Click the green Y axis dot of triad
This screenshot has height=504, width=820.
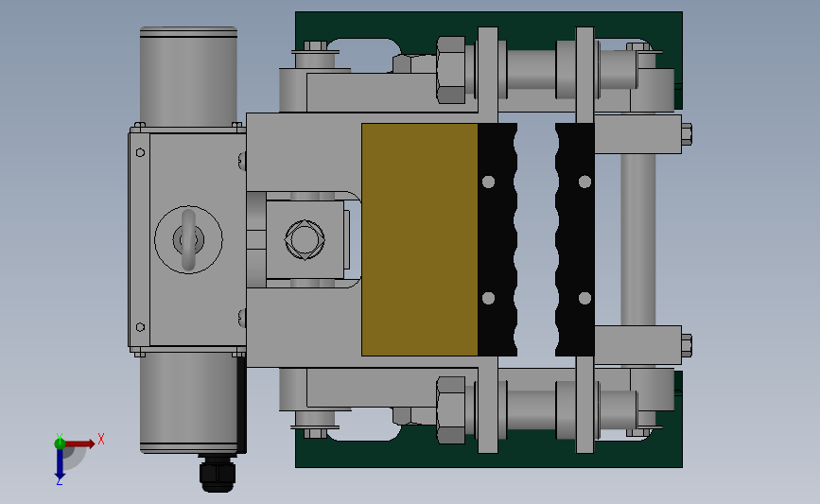point(60,443)
